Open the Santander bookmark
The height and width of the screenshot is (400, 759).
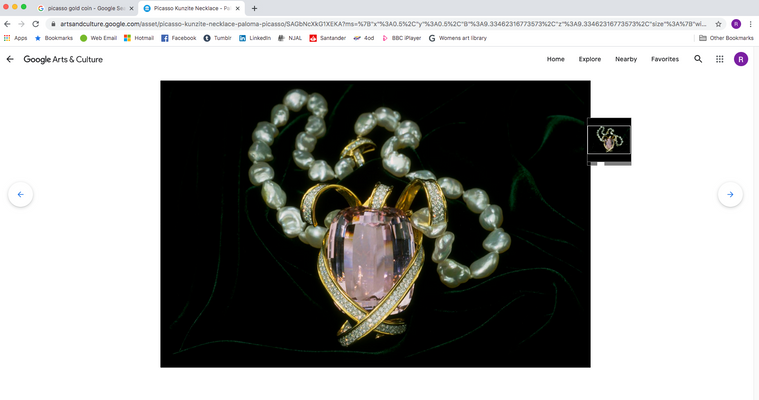328,38
